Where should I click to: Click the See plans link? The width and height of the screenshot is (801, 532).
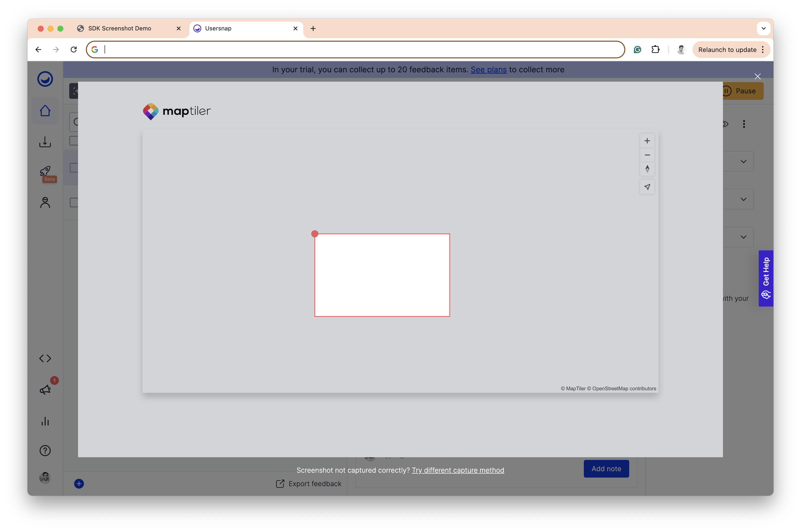pos(488,70)
